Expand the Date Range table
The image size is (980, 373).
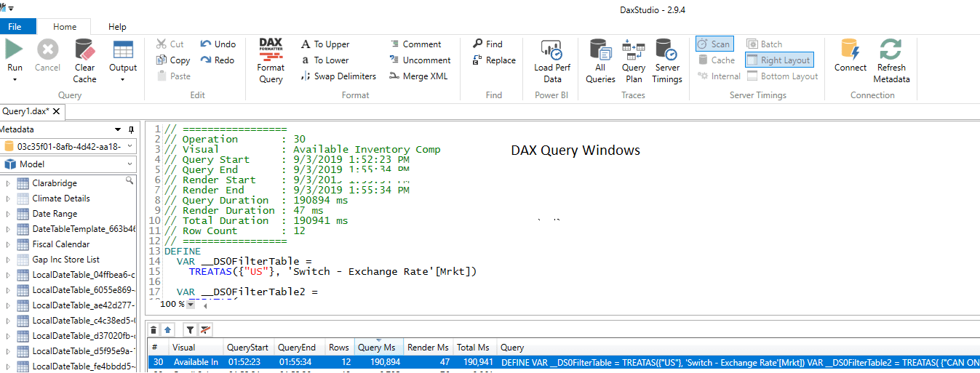click(x=9, y=214)
